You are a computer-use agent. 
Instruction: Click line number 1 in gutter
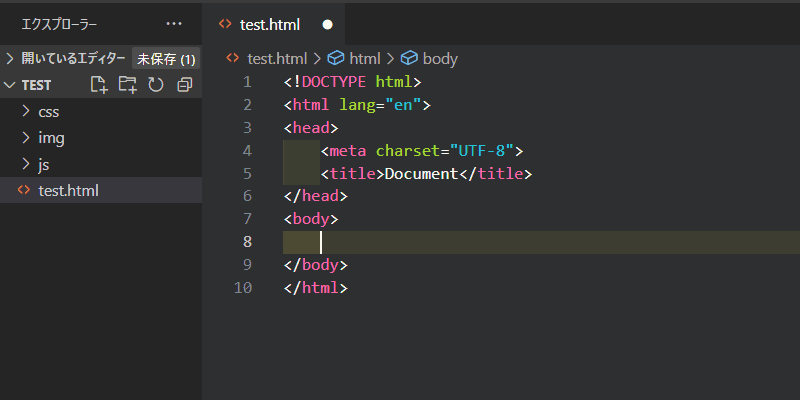coord(247,82)
